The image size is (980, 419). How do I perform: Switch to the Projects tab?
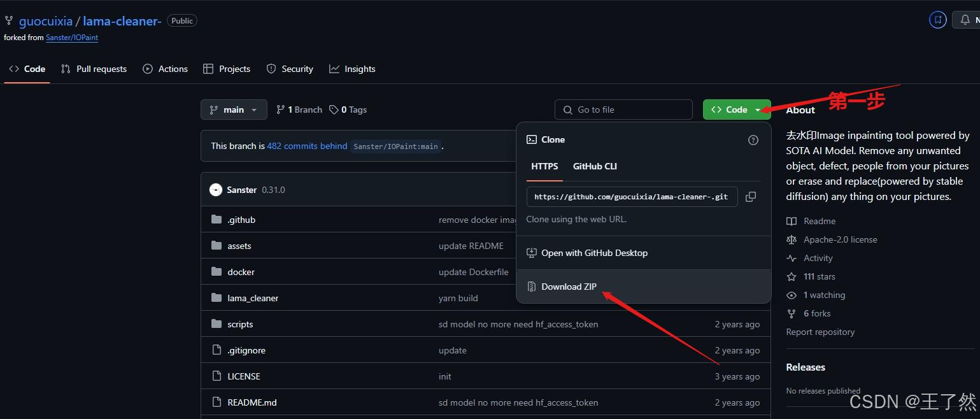click(x=227, y=69)
